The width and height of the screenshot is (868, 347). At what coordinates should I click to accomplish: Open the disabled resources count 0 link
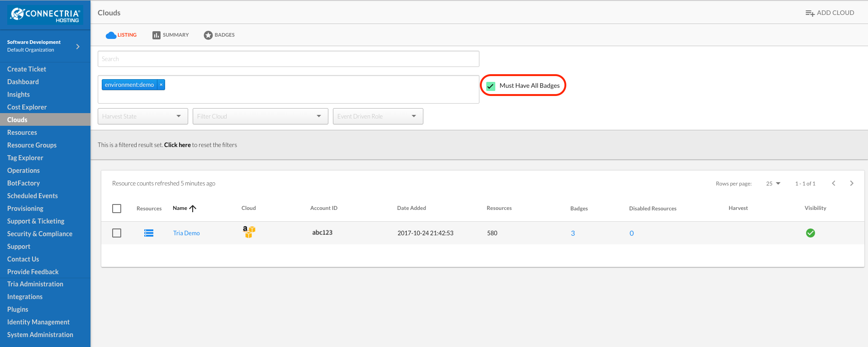631,233
